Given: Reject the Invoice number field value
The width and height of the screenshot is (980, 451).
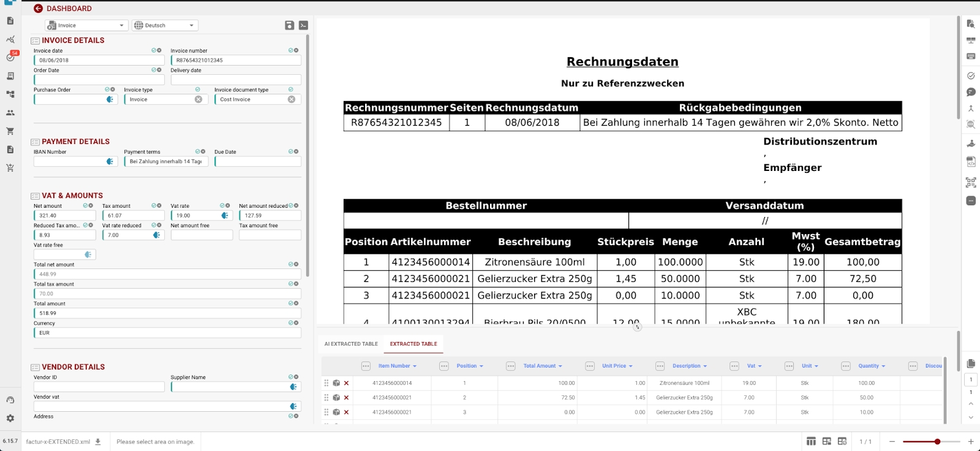Looking at the screenshot, I should click(296, 50).
